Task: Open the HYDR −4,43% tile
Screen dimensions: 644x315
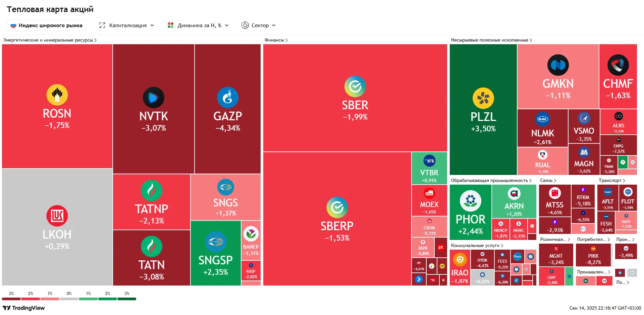Action: click(x=482, y=260)
